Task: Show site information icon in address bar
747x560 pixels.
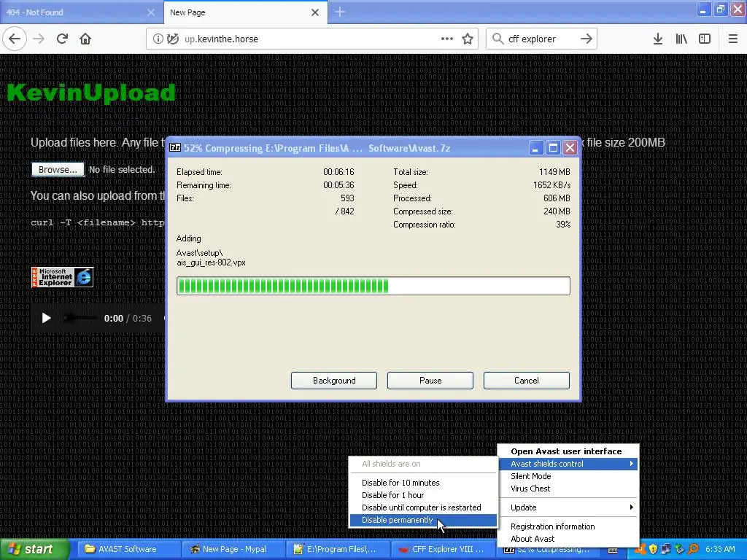Action: 158,39
